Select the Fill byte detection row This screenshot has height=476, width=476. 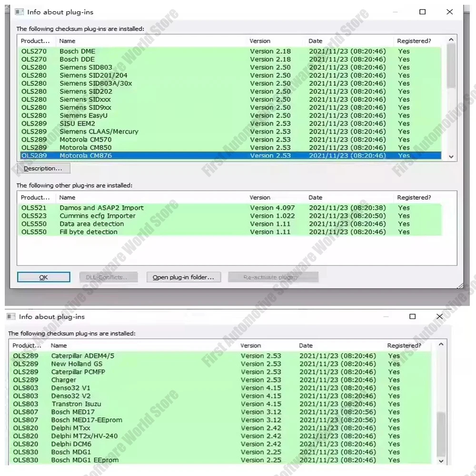[x=231, y=232]
